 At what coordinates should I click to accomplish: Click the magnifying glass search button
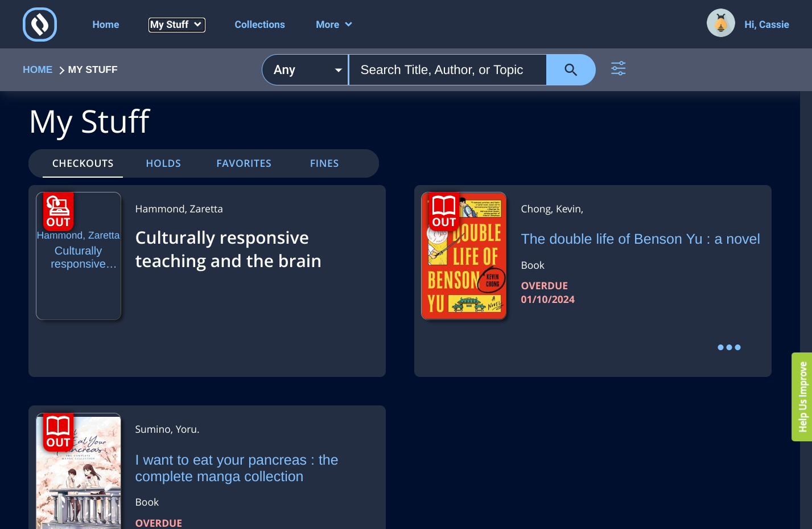(570, 69)
